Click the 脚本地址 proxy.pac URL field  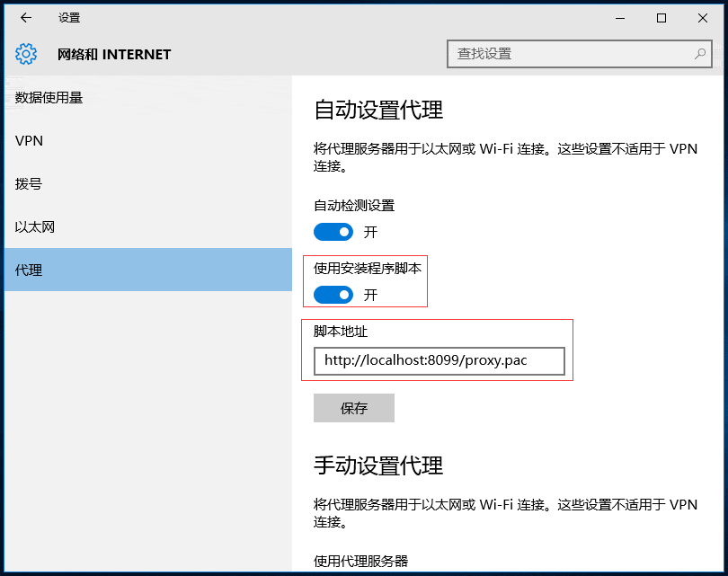(439, 361)
